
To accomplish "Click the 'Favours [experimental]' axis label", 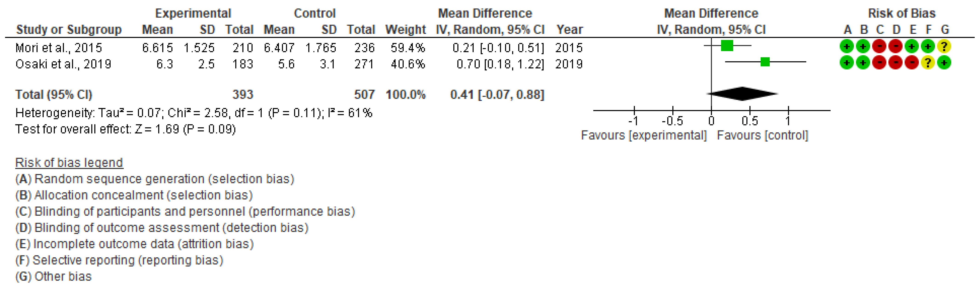I will [x=644, y=135].
